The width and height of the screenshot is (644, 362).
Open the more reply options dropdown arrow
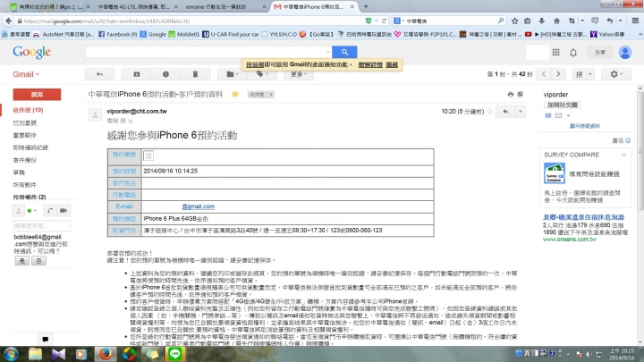pos(520,111)
